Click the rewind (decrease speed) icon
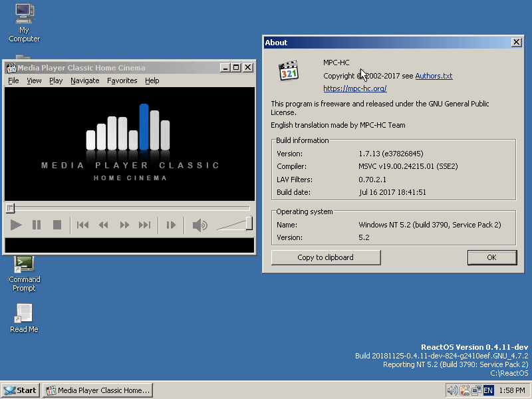 coord(104,225)
